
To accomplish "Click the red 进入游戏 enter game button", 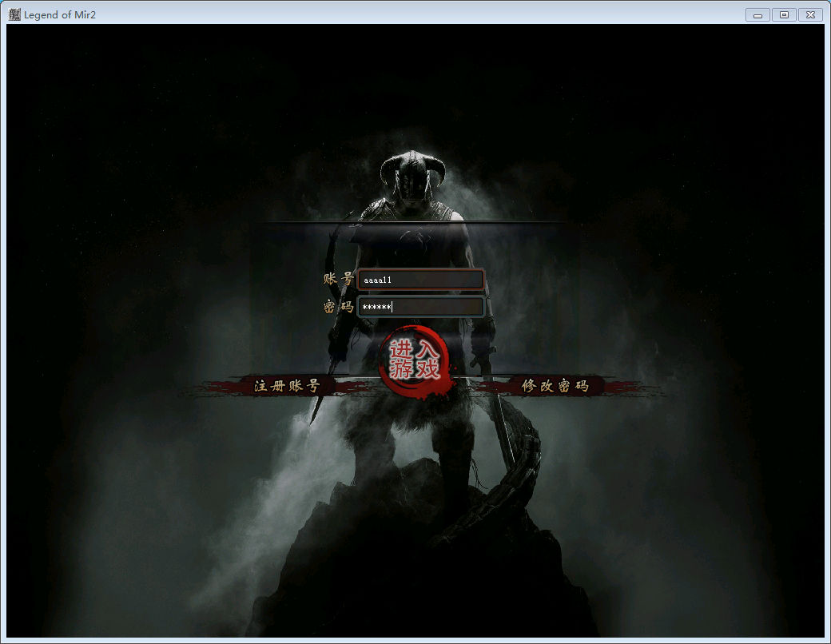I will pyautogui.click(x=415, y=361).
